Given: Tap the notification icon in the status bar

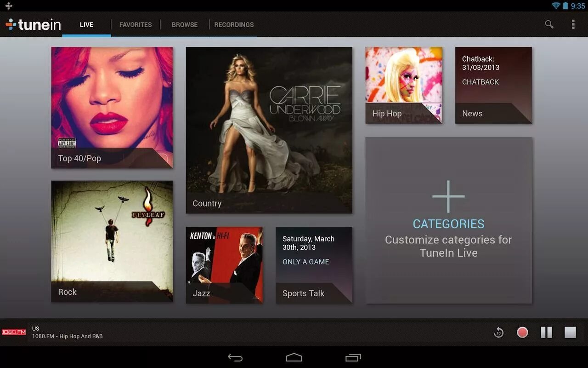Looking at the screenshot, I should [x=9, y=6].
